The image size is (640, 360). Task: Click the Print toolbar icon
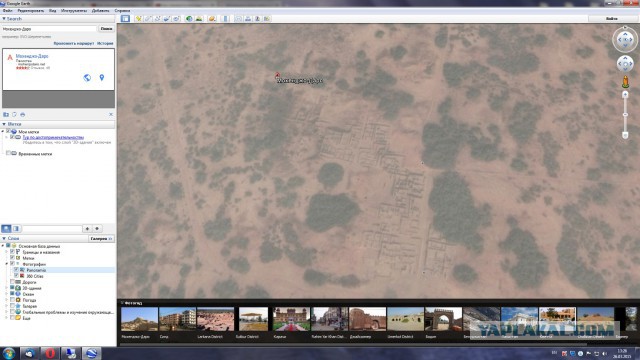[x=248, y=19]
